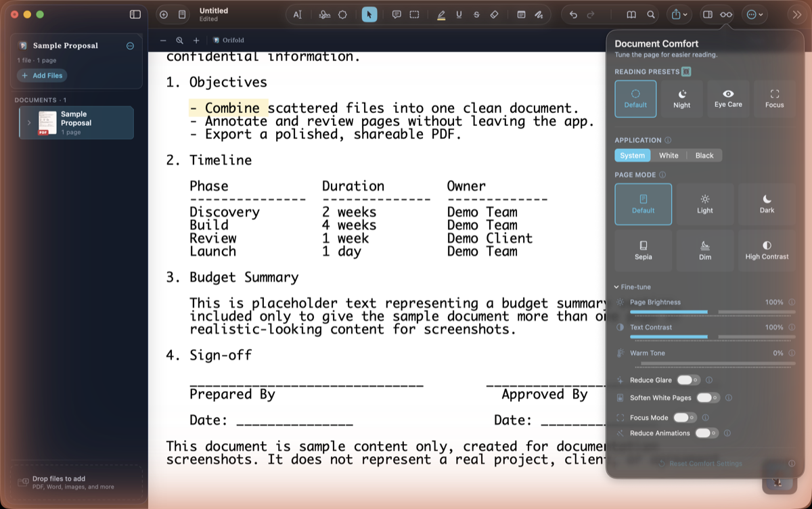Collapse the Fine-tune section
The width and height of the screenshot is (812, 509).
[x=632, y=287]
